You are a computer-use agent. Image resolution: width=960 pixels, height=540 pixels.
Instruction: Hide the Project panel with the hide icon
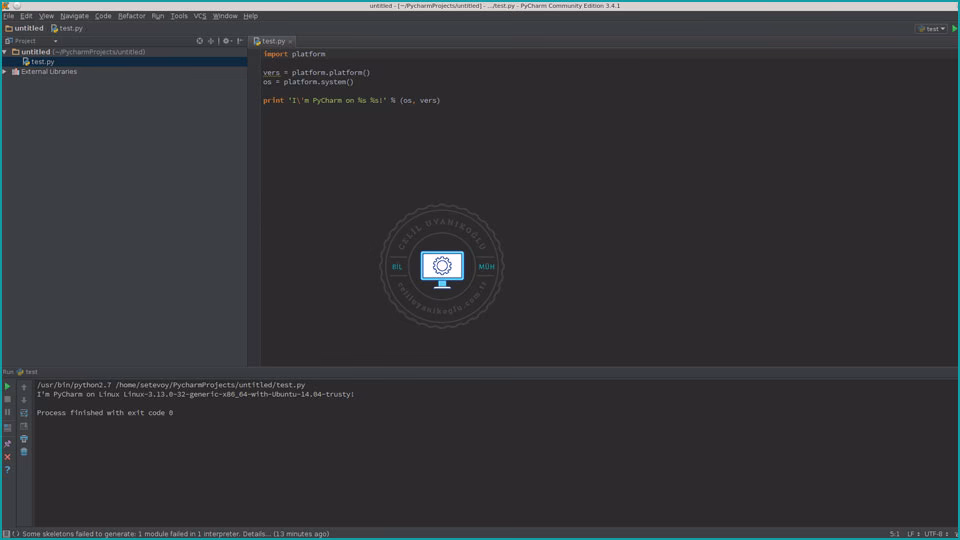click(x=240, y=41)
